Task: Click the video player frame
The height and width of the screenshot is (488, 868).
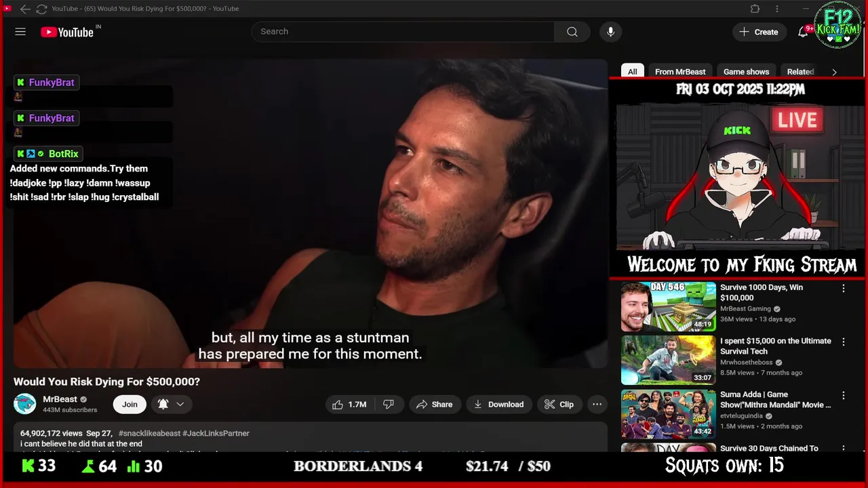Action: coord(311,213)
